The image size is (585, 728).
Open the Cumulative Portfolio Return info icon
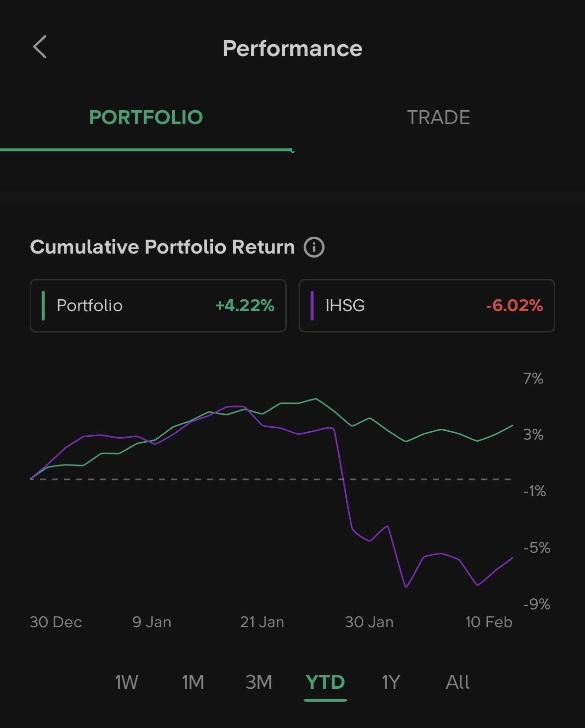pyautogui.click(x=314, y=247)
